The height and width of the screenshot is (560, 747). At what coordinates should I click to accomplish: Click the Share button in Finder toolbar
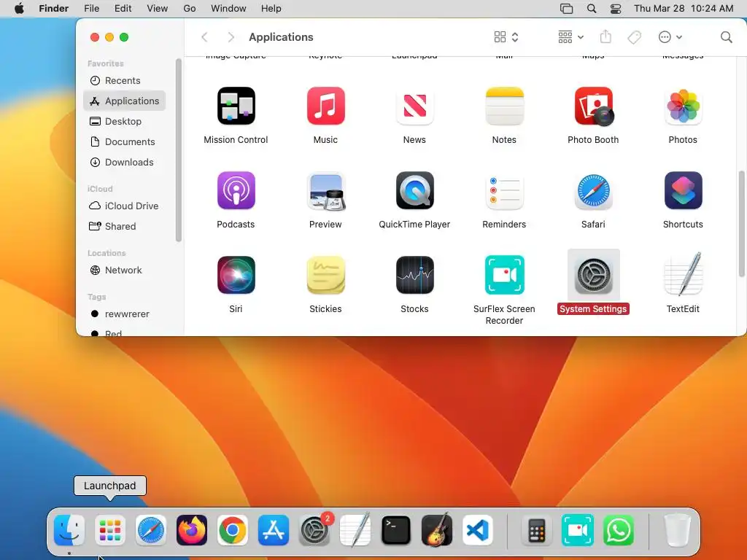[605, 36]
